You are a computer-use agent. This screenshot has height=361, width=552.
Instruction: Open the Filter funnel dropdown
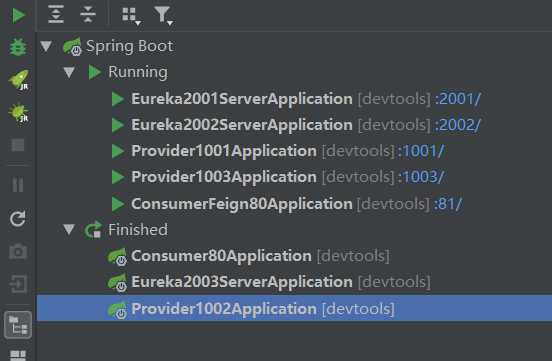(163, 16)
